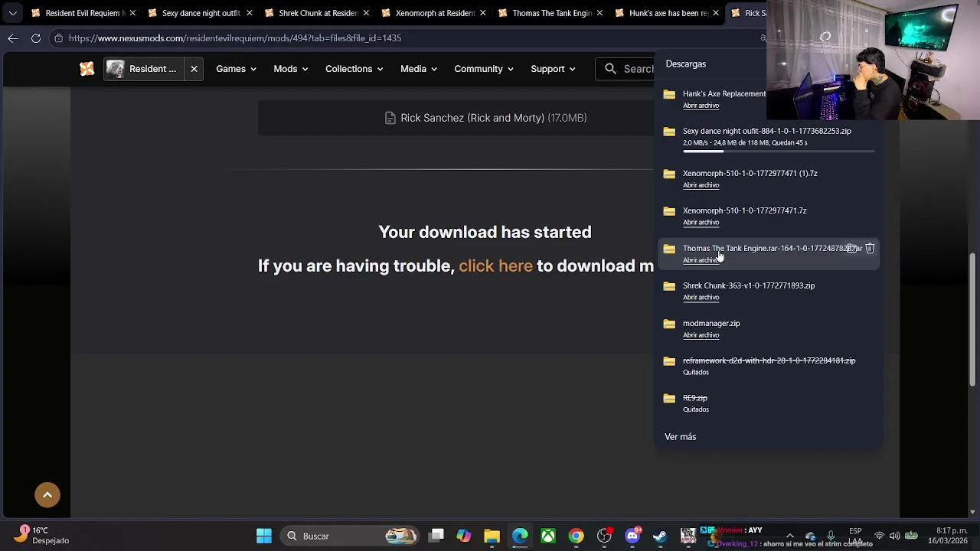The image size is (980, 551).
Task: Click the Rick Sanchez file entry
Action: (x=485, y=118)
